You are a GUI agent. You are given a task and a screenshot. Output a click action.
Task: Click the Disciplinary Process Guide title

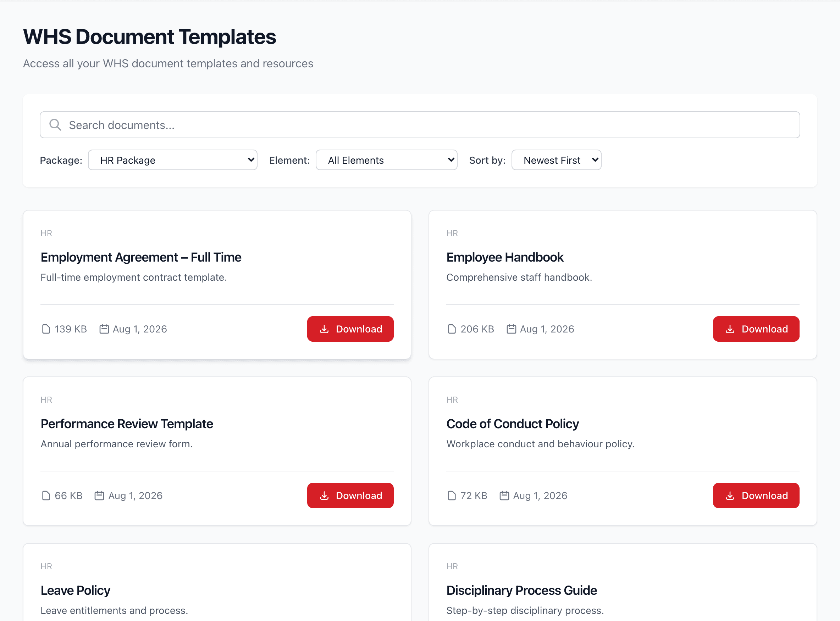(x=521, y=590)
